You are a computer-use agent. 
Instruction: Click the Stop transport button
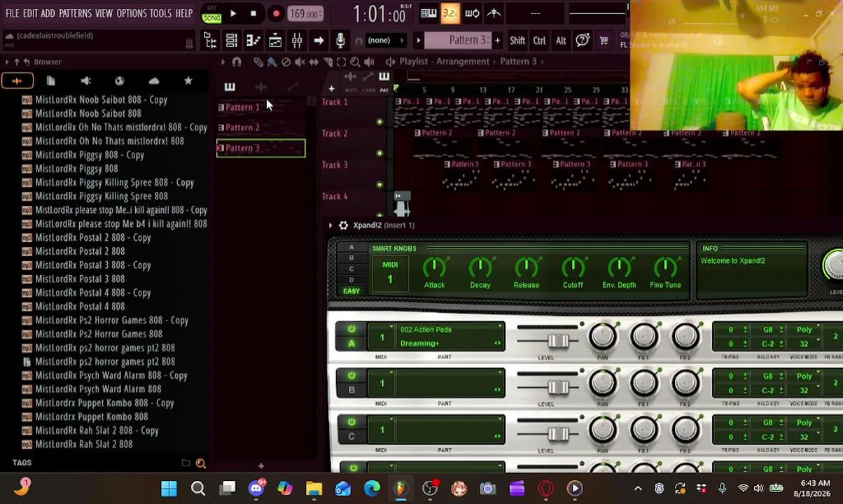click(253, 13)
